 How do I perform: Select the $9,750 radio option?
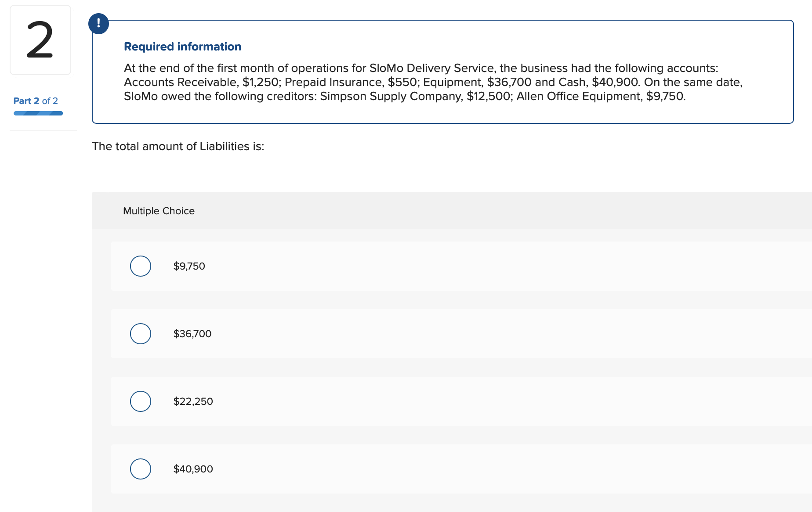coord(141,266)
